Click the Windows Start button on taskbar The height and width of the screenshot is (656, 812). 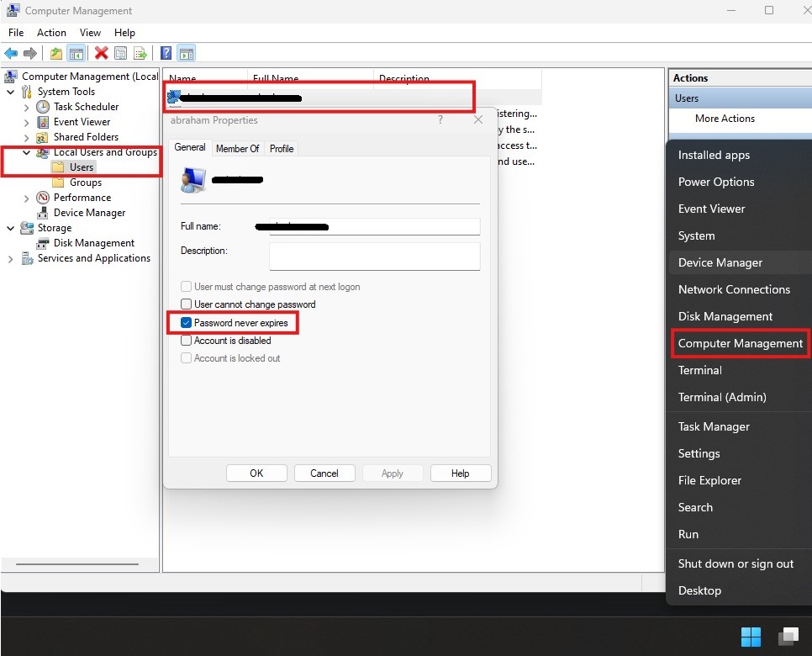click(x=751, y=637)
